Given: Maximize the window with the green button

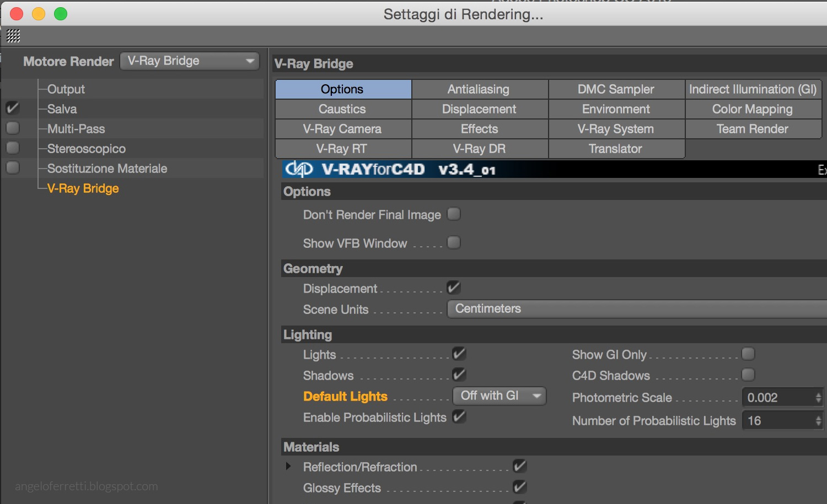Looking at the screenshot, I should point(61,14).
